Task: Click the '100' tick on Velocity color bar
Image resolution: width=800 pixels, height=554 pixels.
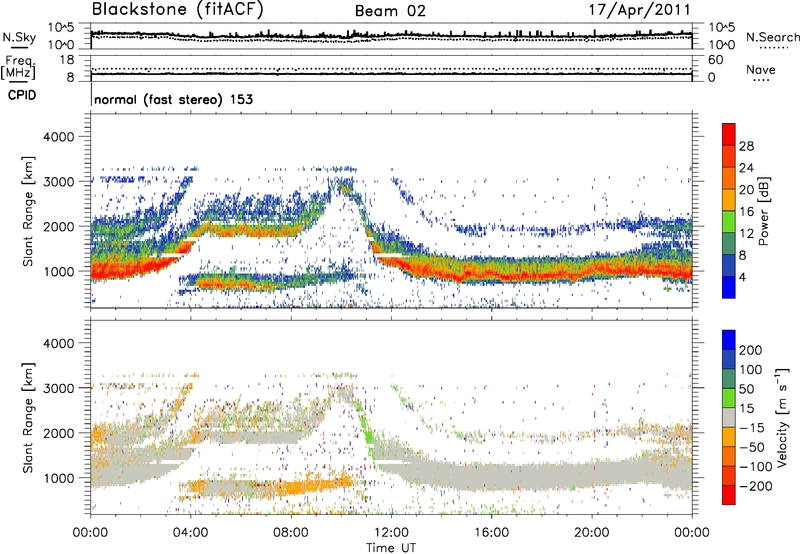Action: 751,370
